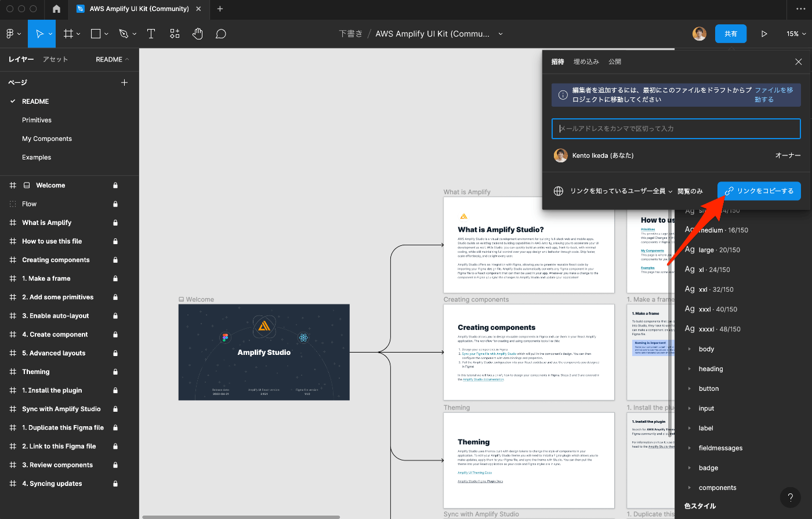Select the Rectangle shape tool
The height and width of the screenshot is (519, 812).
(96, 34)
